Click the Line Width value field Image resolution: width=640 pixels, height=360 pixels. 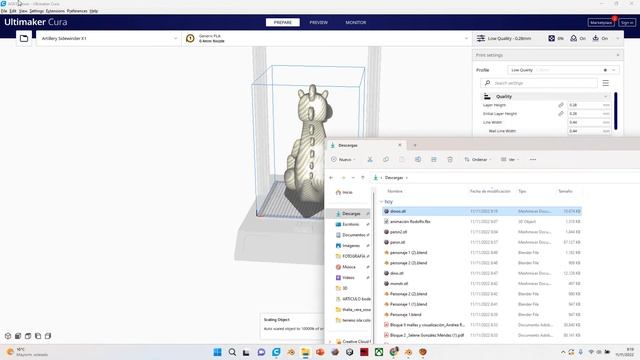click(589, 122)
